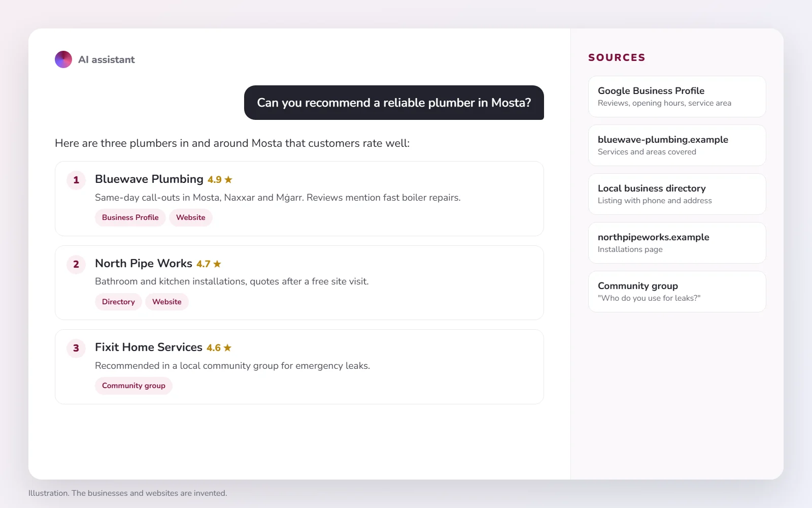This screenshot has width=812, height=508.
Task: Click 'Reviews, opening hours, service area' subtitle
Action: click(664, 103)
